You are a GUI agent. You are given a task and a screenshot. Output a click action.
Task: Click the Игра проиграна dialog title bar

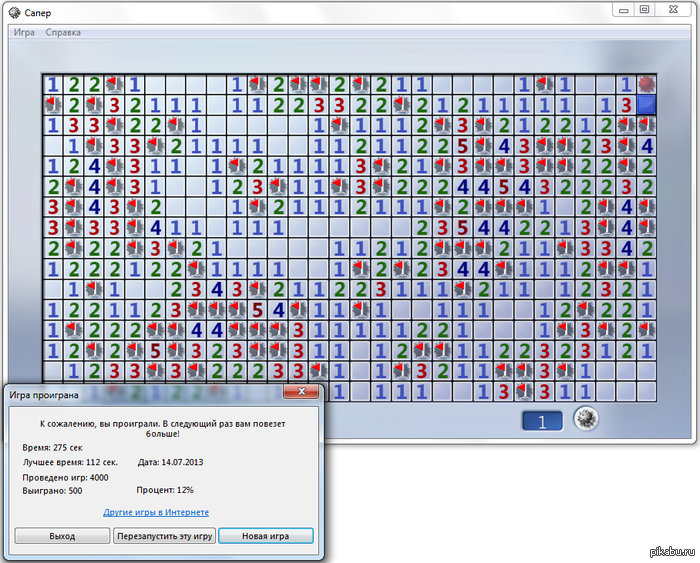pos(140,394)
